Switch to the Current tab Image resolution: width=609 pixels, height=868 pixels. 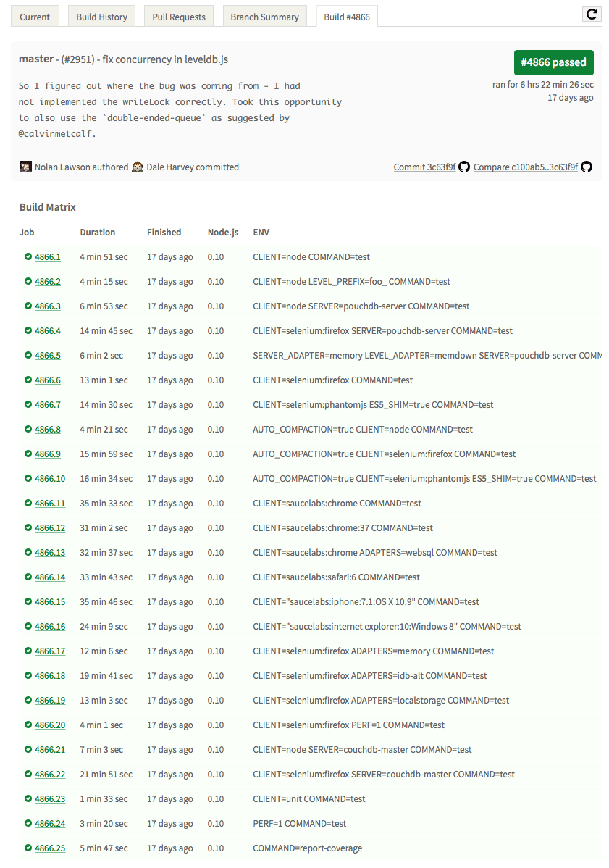35,17
